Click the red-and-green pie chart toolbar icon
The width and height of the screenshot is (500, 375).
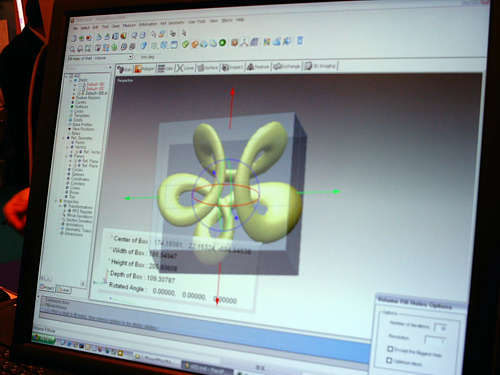[x=123, y=35]
